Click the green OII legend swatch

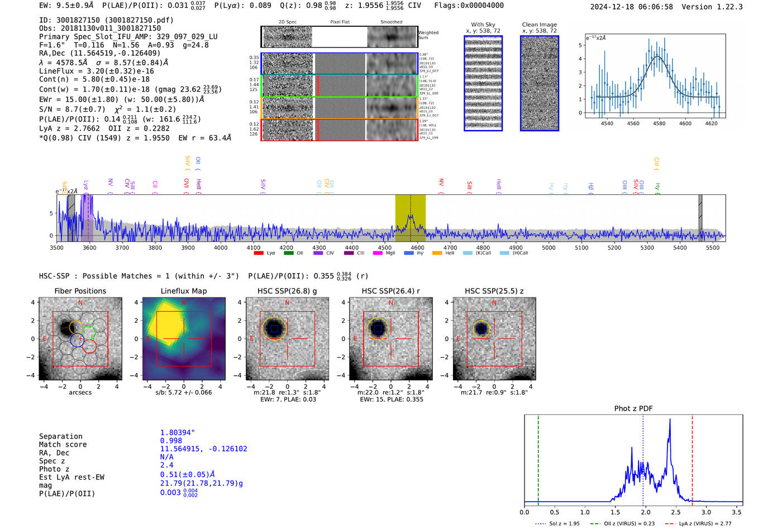point(288,253)
